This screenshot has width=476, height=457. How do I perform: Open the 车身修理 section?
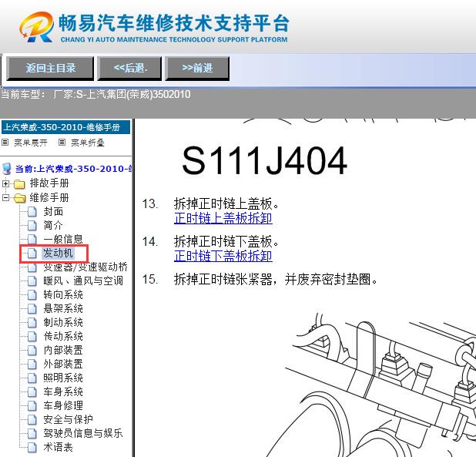click(x=63, y=405)
